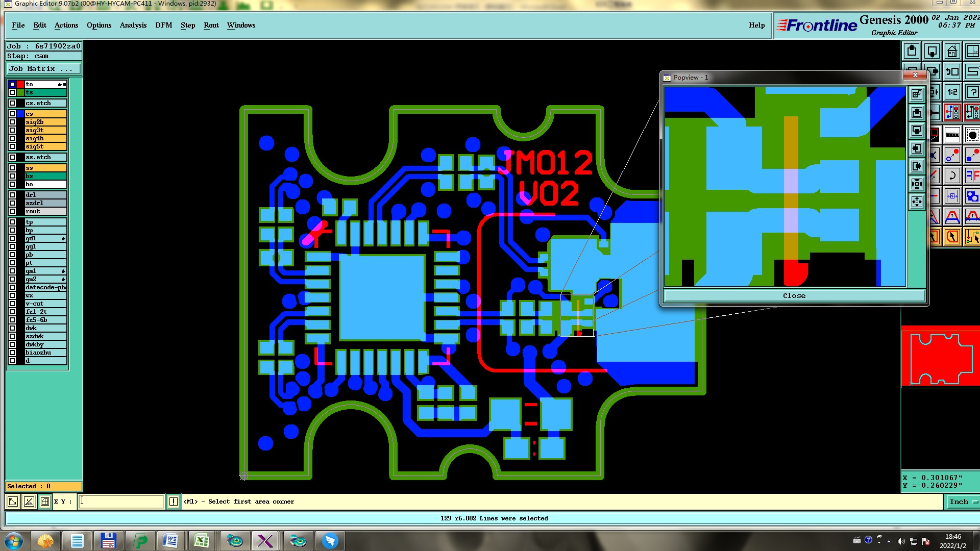Open the Analysis menu
The width and height of the screenshot is (980, 551).
click(x=133, y=25)
